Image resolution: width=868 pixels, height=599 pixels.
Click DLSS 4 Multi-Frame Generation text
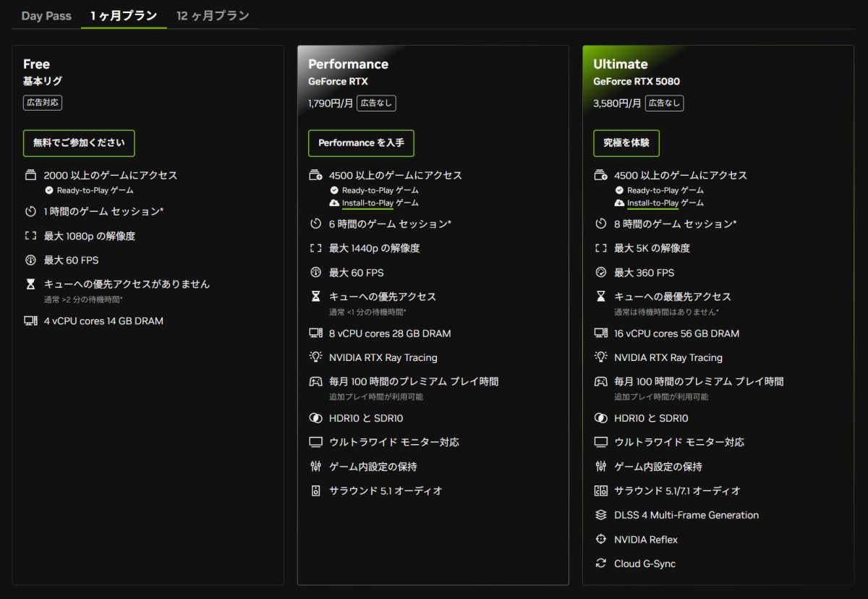click(686, 515)
